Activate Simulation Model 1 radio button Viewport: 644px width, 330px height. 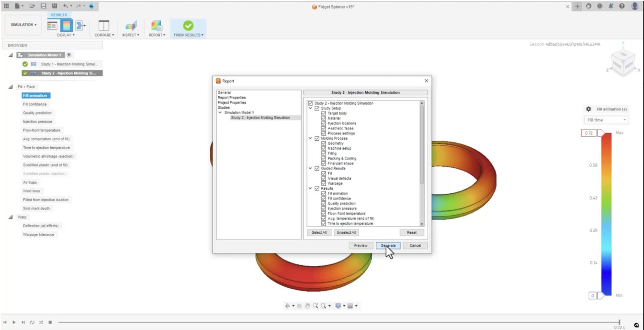click(x=69, y=55)
